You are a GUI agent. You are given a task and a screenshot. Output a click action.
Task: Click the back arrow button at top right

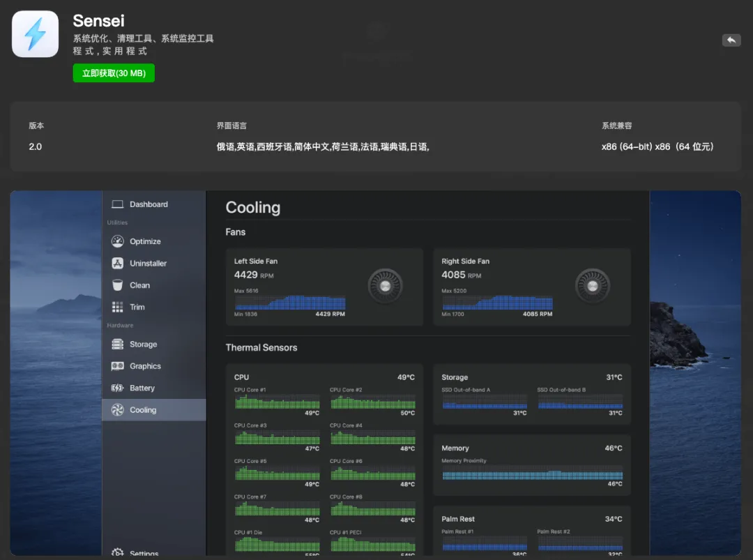731,40
